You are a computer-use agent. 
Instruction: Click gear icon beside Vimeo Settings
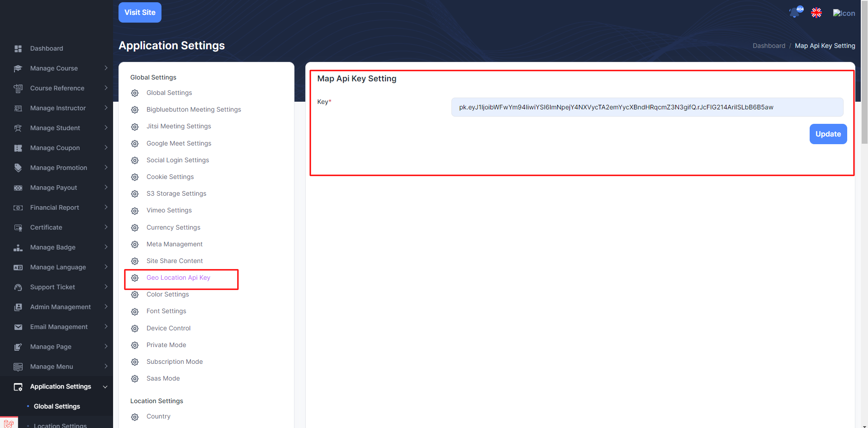(135, 211)
